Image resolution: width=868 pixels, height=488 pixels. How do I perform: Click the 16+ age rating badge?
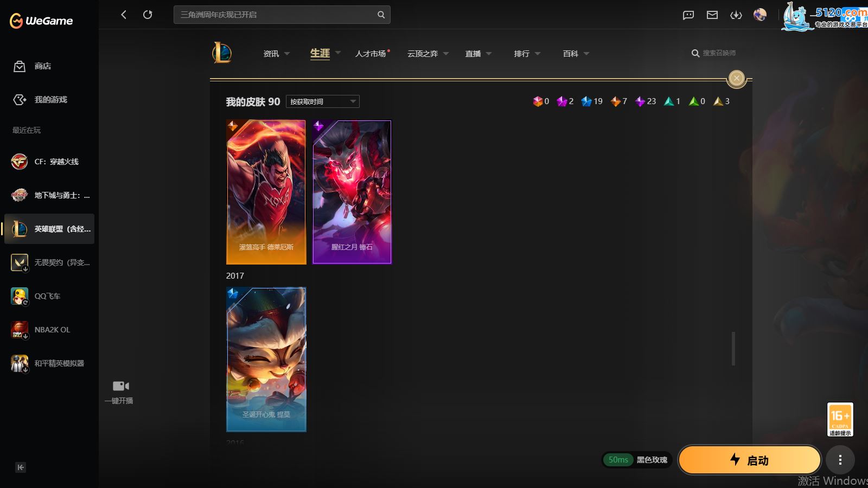(840, 419)
